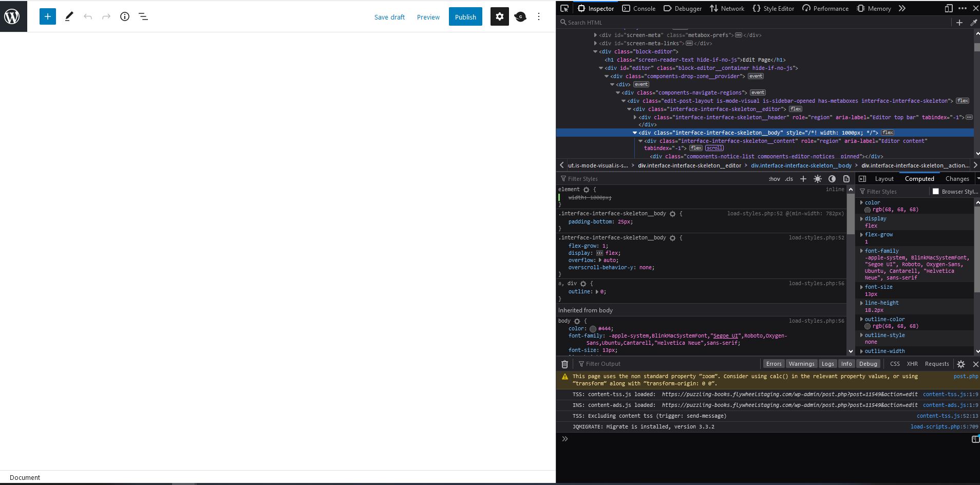Click Save draft
Screen dimensions: 980x485
click(x=389, y=17)
